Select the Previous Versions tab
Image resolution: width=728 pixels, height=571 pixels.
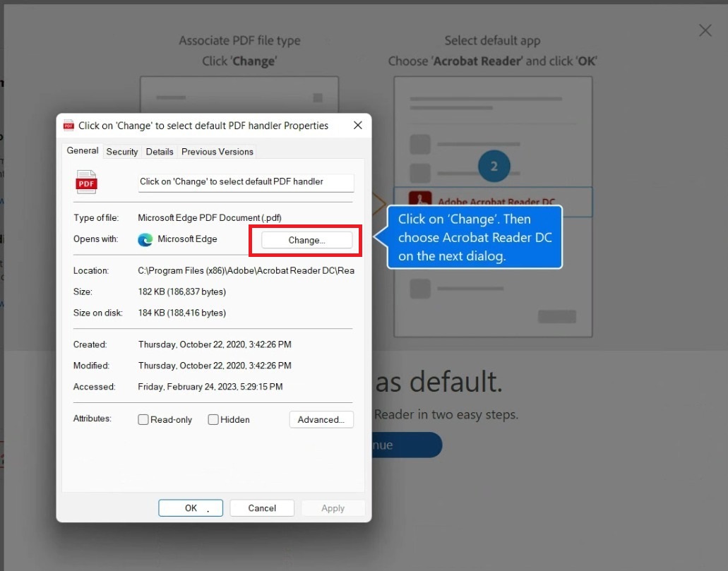[x=217, y=151]
